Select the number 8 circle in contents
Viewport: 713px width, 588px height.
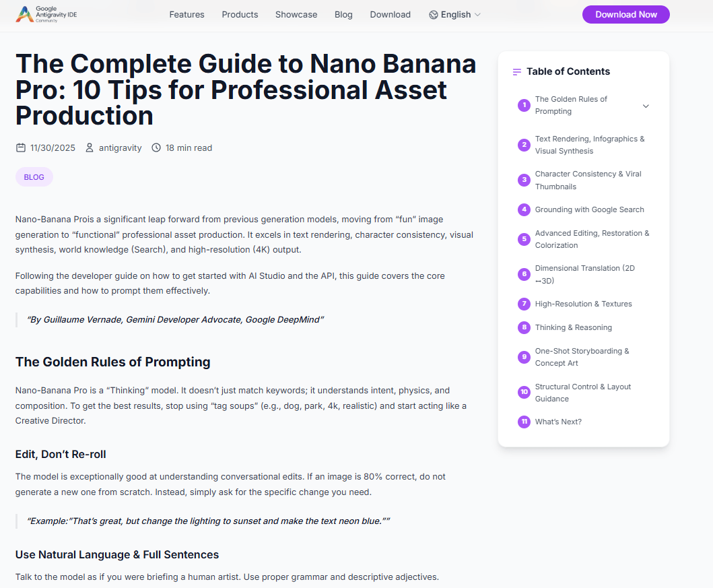tap(524, 327)
